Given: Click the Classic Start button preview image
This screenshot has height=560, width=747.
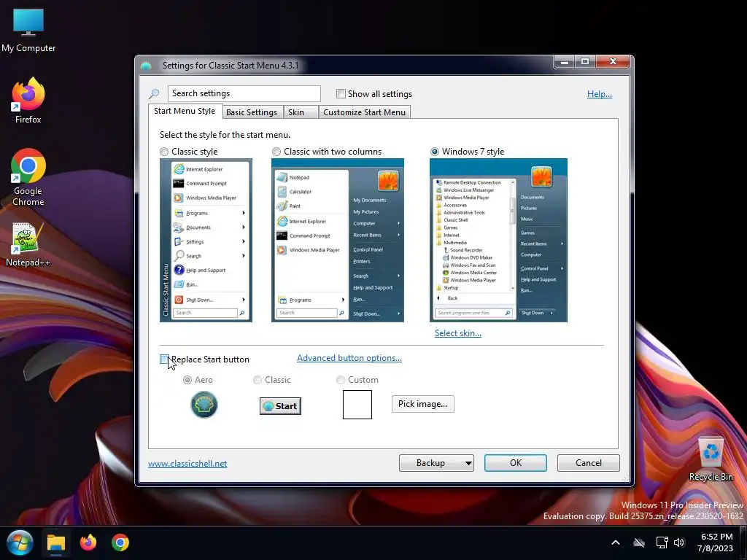Looking at the screenshot, I should 280,405.
